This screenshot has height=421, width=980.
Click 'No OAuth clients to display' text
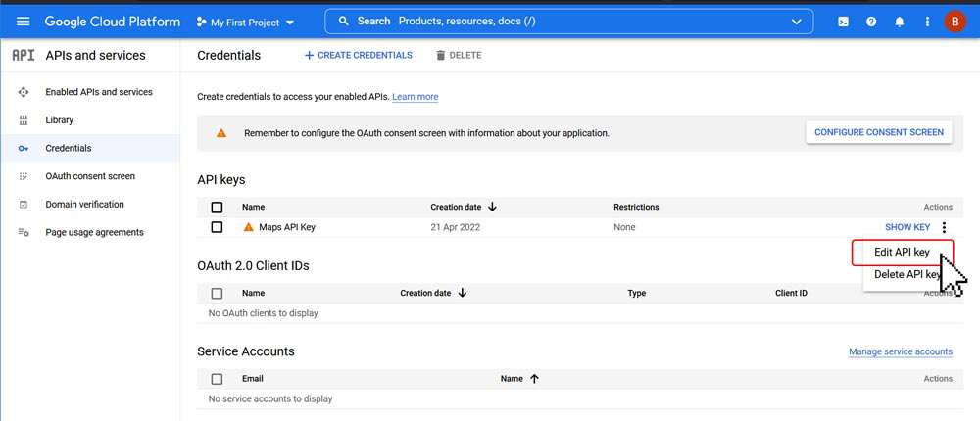(263, 313)
